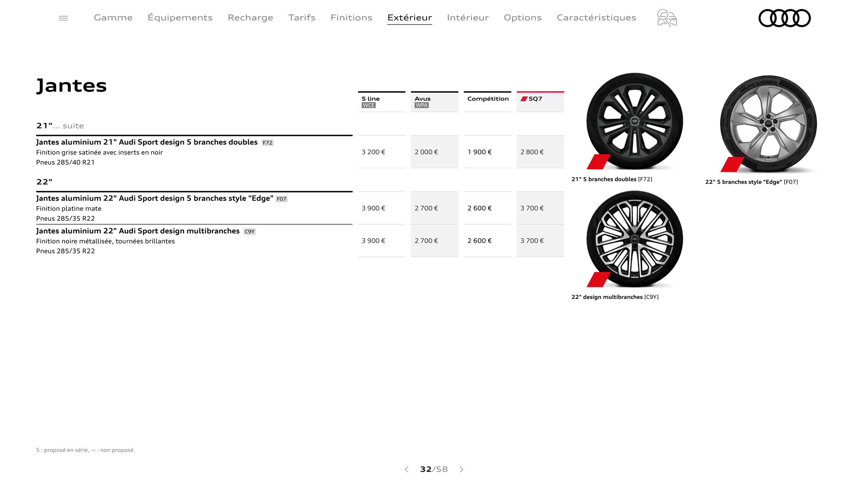Open the Gamme tab
The image size is (868, 488).
coord(113,17)
